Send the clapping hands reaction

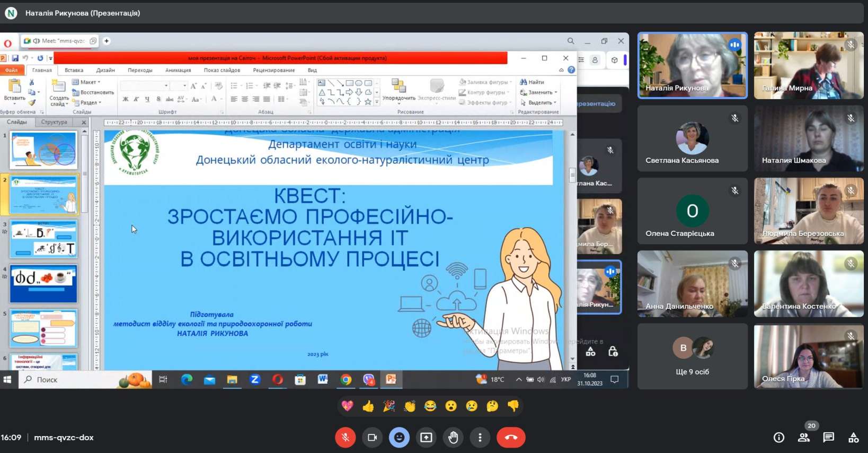tap(410, 406)
